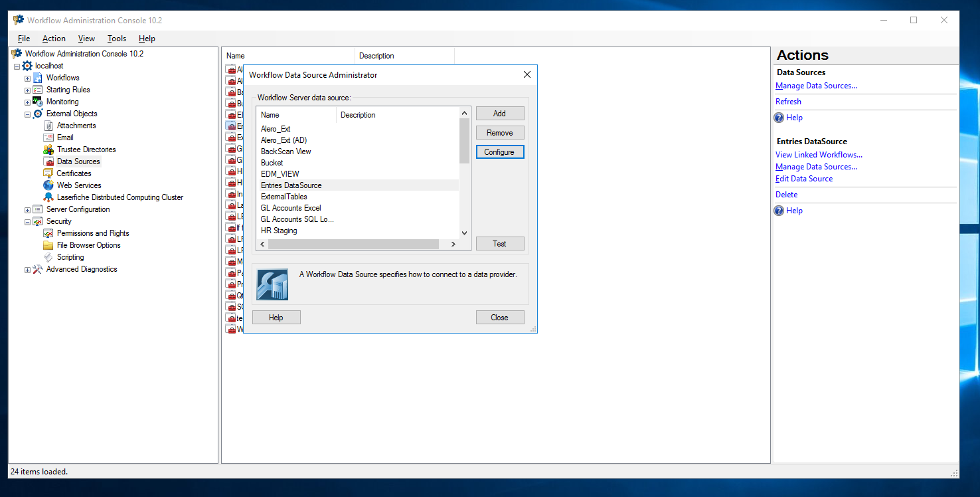Collapse the Security node
Viewport: 980px width, 497px height.
(27, 222)
